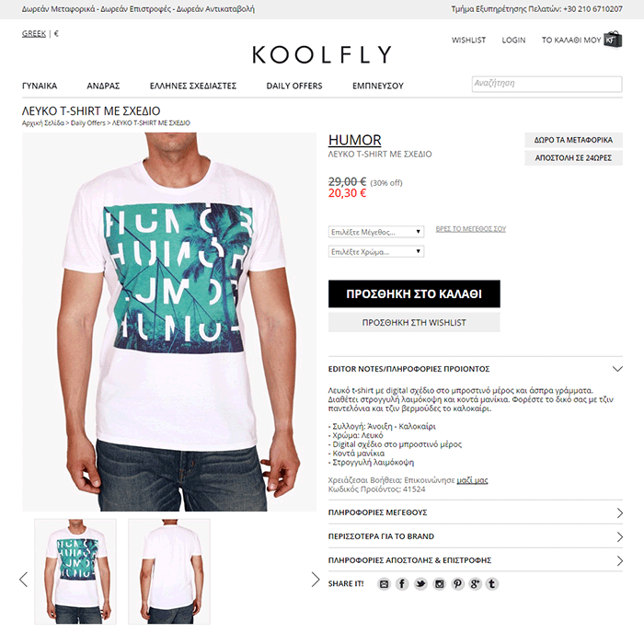Expand ΠΕΡΙΣΣΟΤΕΡΑ ΓΙΑ ΤΟ BRAND section
Viewport: 644px width, 644px height.
pyautogui.click(x=476, y=536)
